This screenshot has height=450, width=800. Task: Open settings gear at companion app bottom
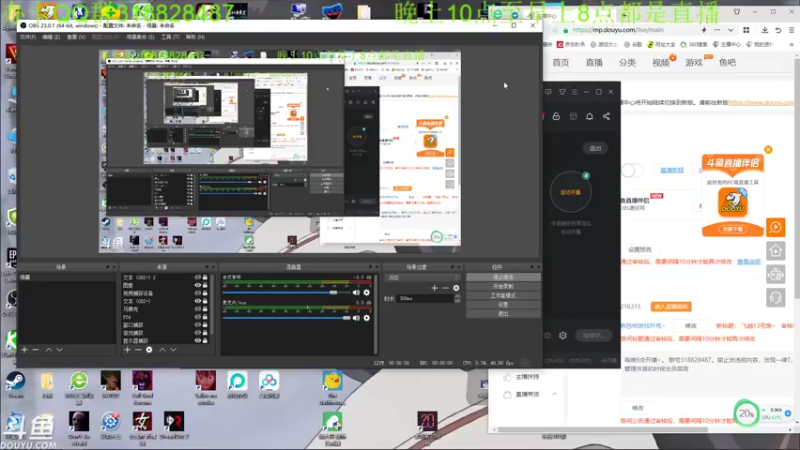563,335
